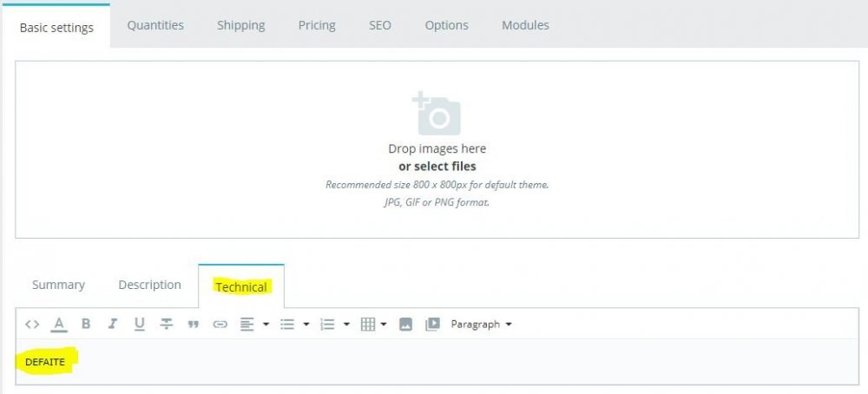Insert a hyperlink using link icon
This screenshot has width=868, height=394.
[x=220, y=325]
